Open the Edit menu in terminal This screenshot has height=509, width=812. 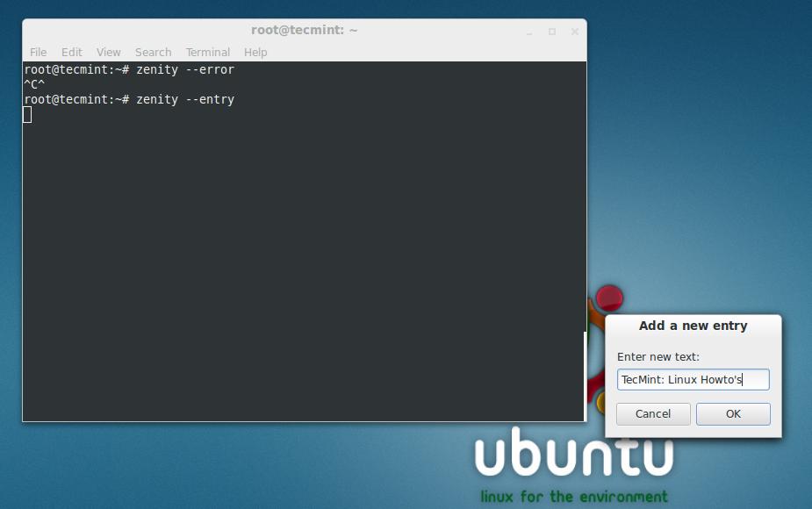pyautogui.click(x=71, y=53)
